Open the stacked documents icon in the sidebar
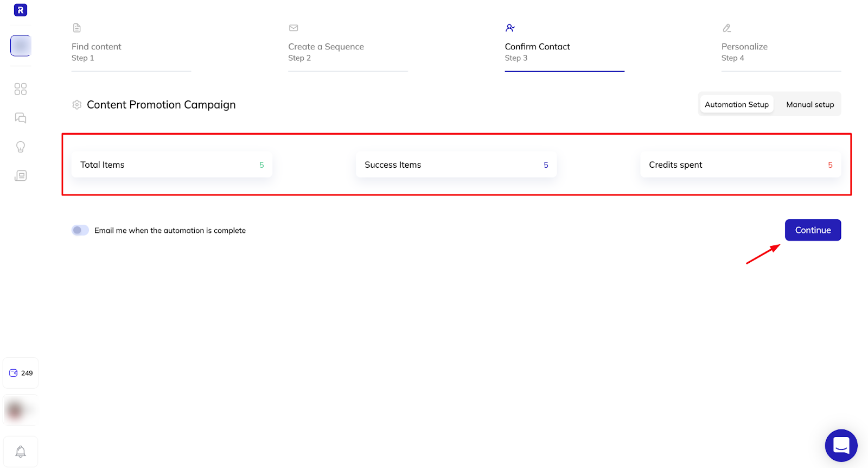This screenshot has width=868, height=468. tap(21, 175)
